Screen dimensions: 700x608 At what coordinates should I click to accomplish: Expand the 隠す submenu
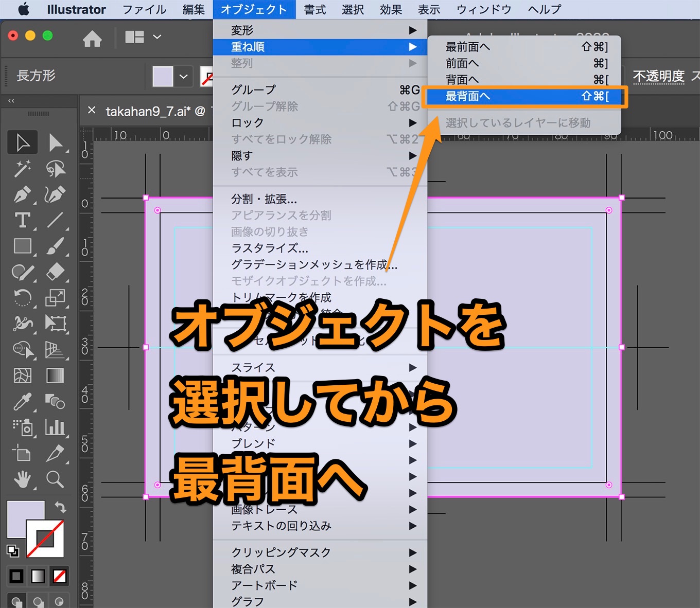(x=320, y=155)
